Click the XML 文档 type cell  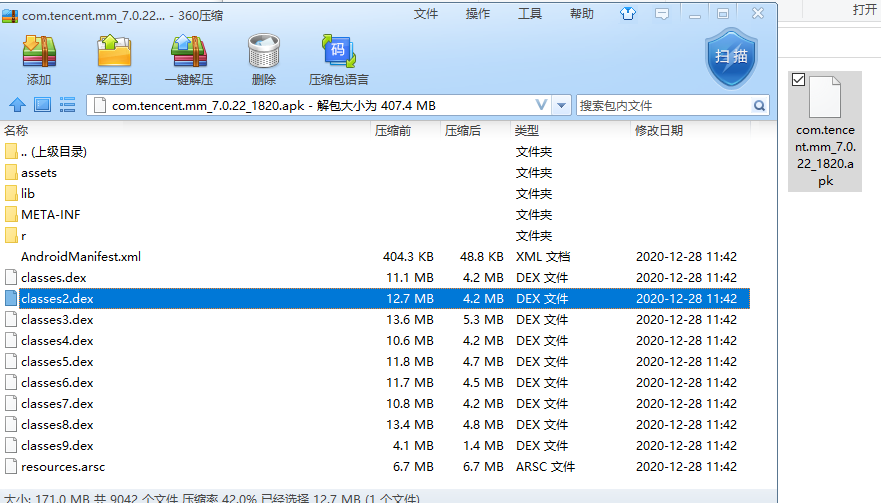(543, 256)
